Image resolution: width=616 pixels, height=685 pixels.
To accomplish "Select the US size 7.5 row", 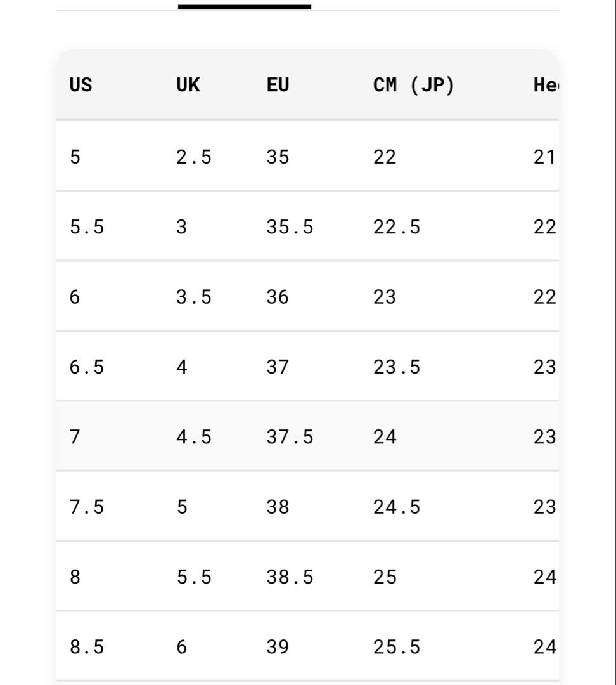I will coord(308,506).
